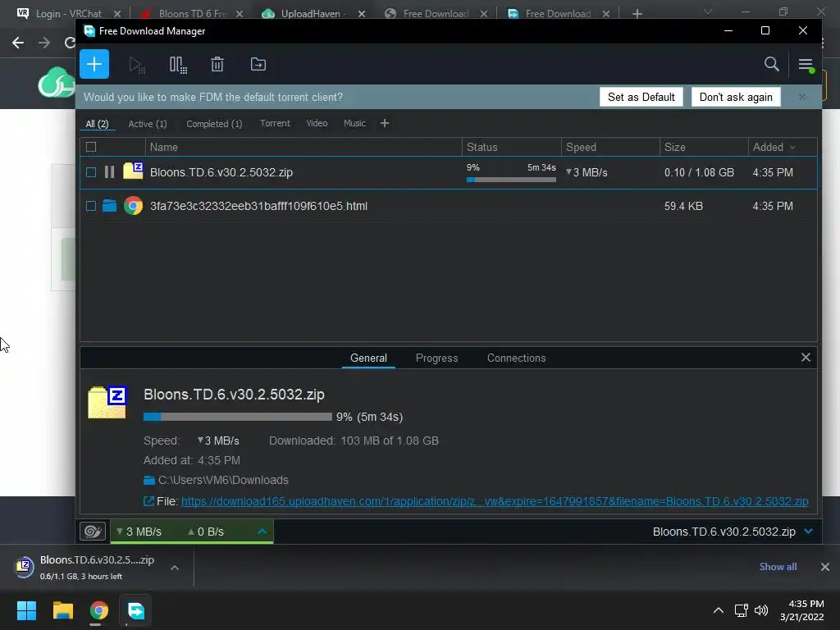Open folder icon of the html download row
Image resolution: width=840 pixels, height=630 pixels.
pyautogui.click(x=109, y=206)
